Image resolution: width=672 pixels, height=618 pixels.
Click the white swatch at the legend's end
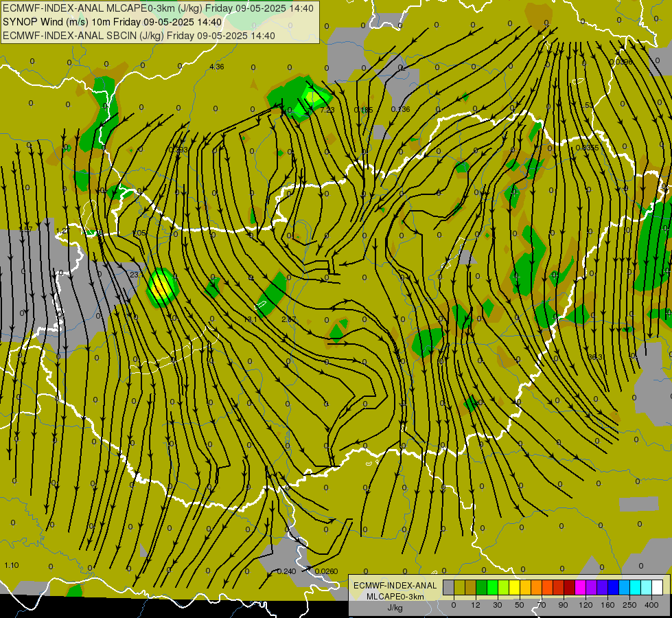pos(658,587)
